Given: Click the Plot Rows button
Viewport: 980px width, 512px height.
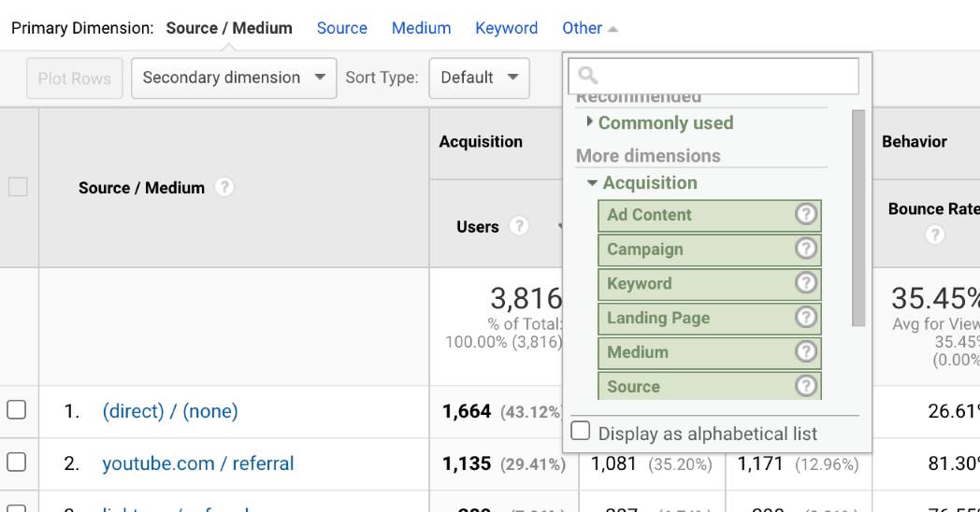Looking at the screenshot, I should pos(75,78).
